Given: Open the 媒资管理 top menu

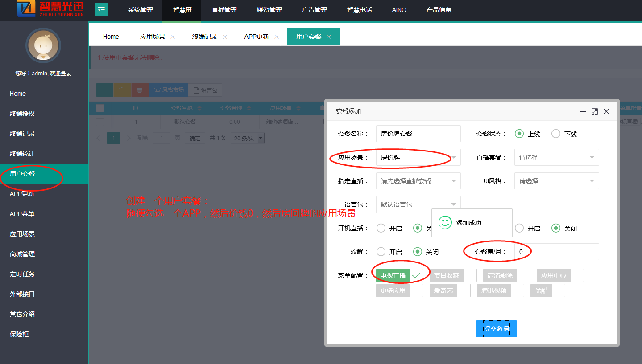Looking at the screenshot, I should 269,10.
